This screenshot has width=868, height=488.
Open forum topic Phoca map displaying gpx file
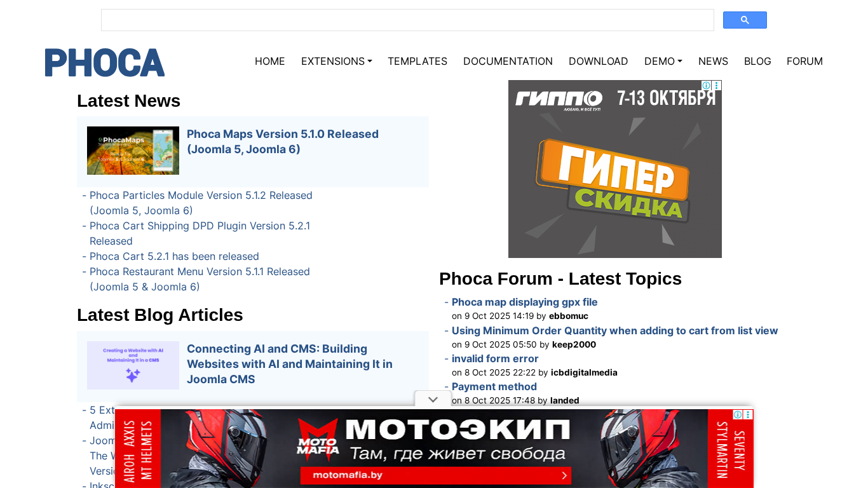(x=525, y=302)
